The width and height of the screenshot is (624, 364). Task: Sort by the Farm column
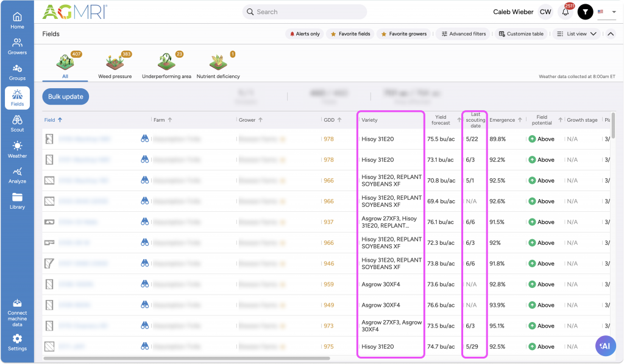click(163, 120)
